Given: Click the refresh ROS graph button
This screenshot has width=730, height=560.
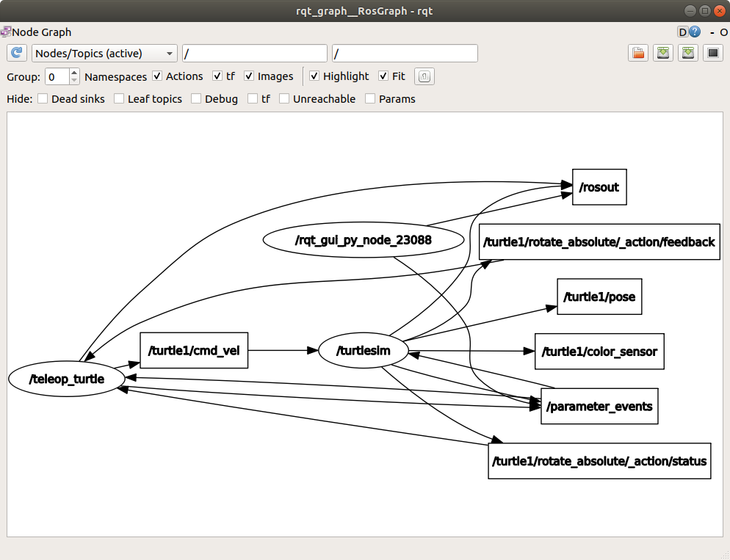Looking at the screenshot, I should pos(17,54).
